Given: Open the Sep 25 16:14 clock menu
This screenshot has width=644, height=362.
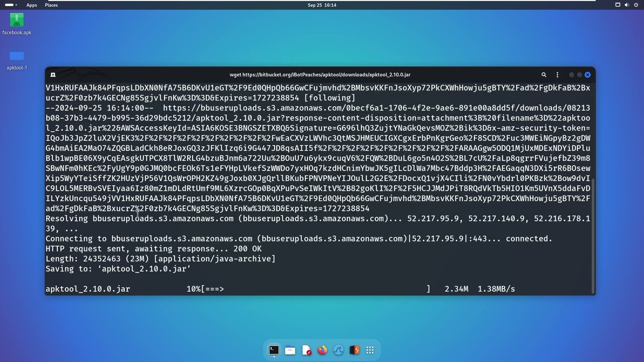Looking at the screenshot, I should coord(322,5).
